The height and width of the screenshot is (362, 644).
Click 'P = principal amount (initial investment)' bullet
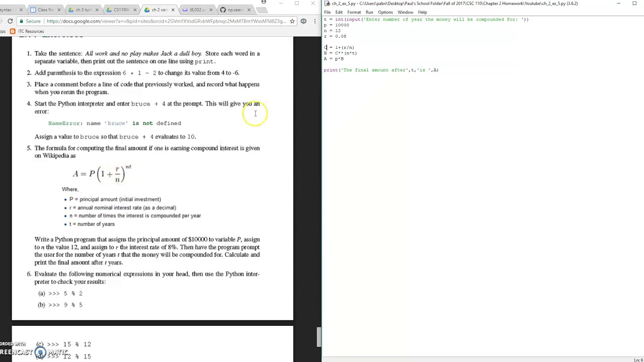coord(115,199)
